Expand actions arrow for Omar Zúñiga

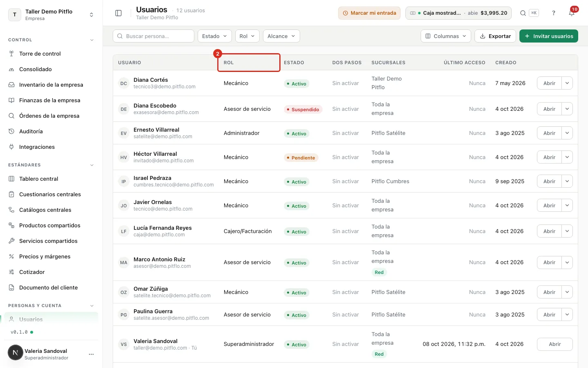tap(567, 292)
